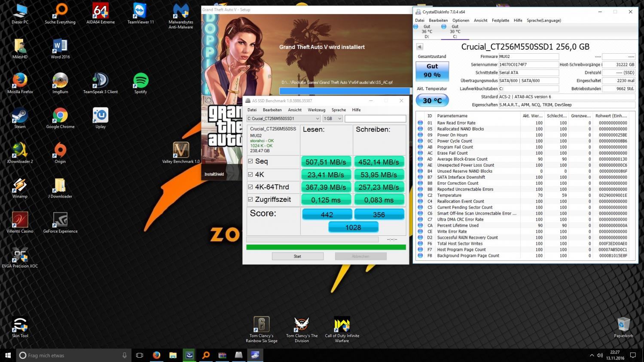Open the 1 GB test size dropdown
The height and width of the screenshot is (362, 644).
click(332, 119)
